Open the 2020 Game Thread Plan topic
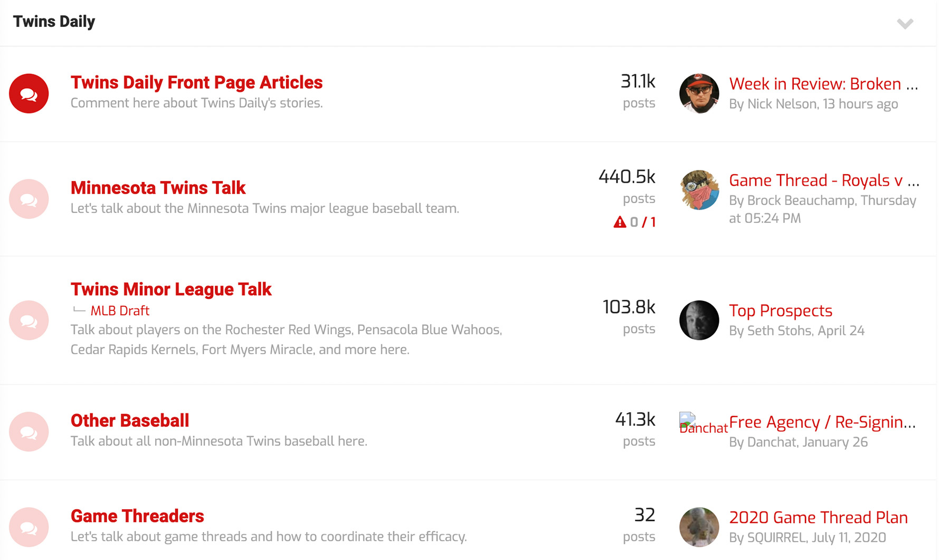The height and width of the screenshot is (560, 950). (x=819, y=518)
